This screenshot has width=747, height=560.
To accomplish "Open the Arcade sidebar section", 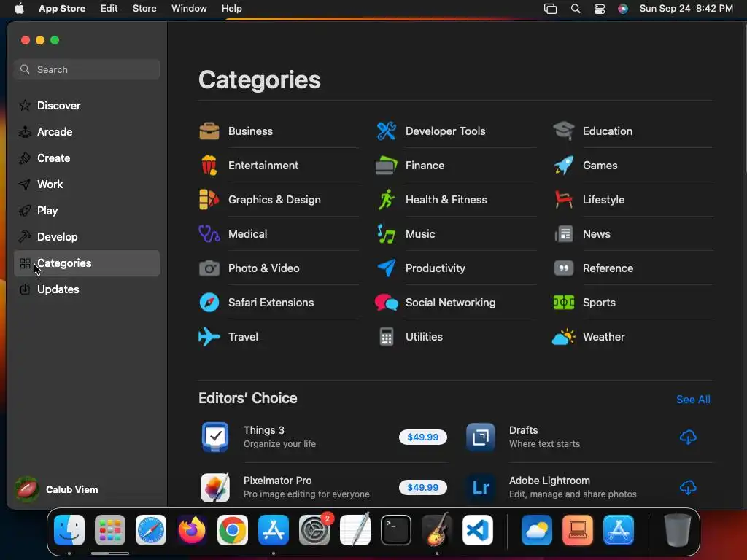I will coord(87,132).
